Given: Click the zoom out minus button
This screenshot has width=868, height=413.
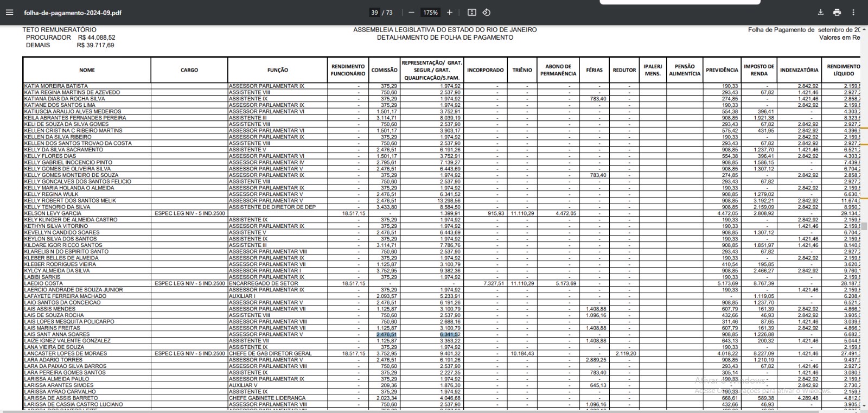Looking at the screenshot, I should [x=411, y=12].
